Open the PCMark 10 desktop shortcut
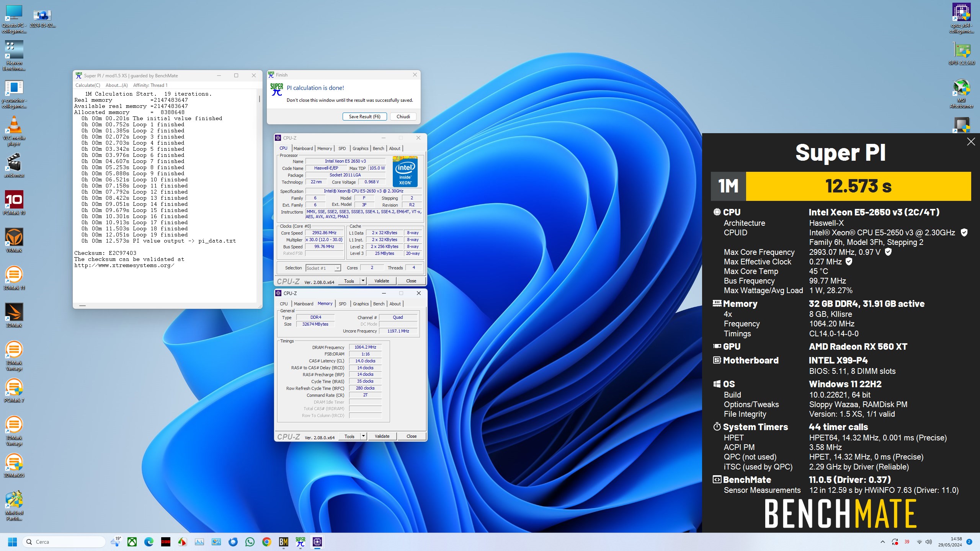The height and width of the screenshot is (551, 980). pos(14,203)
